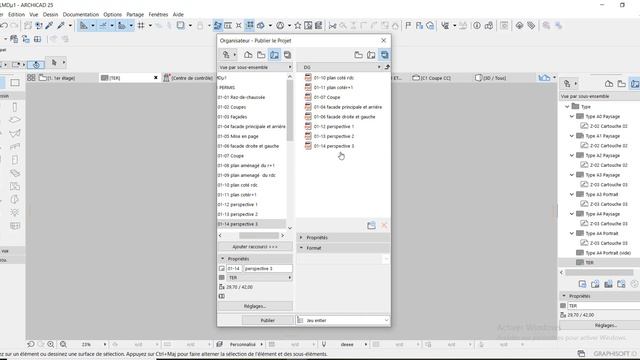Click the tab overview grid icon

point(31,78)
